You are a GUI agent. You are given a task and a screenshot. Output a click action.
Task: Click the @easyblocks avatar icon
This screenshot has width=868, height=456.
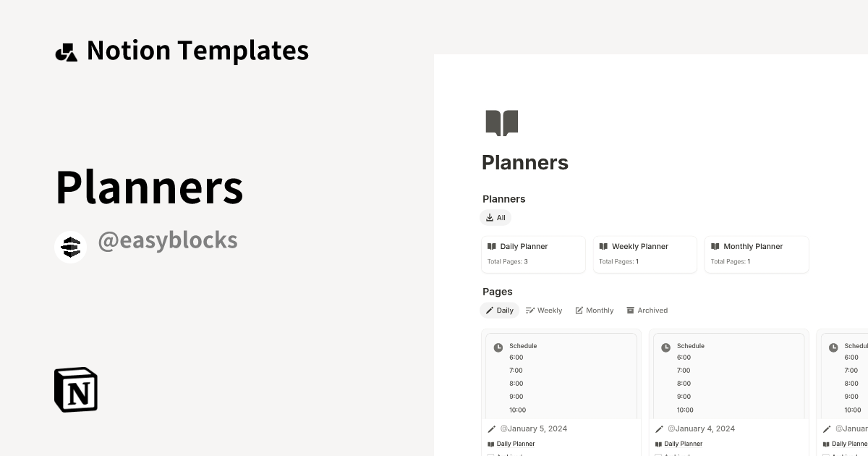coord(70,246)
